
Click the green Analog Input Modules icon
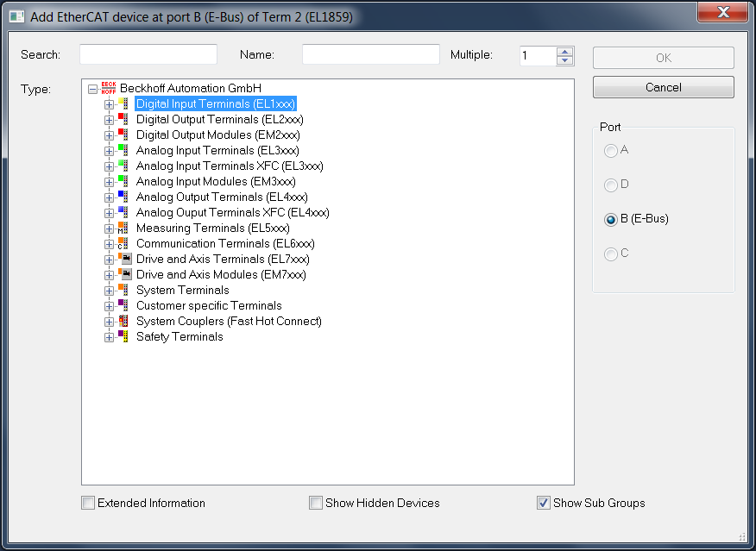coord(123,181)
